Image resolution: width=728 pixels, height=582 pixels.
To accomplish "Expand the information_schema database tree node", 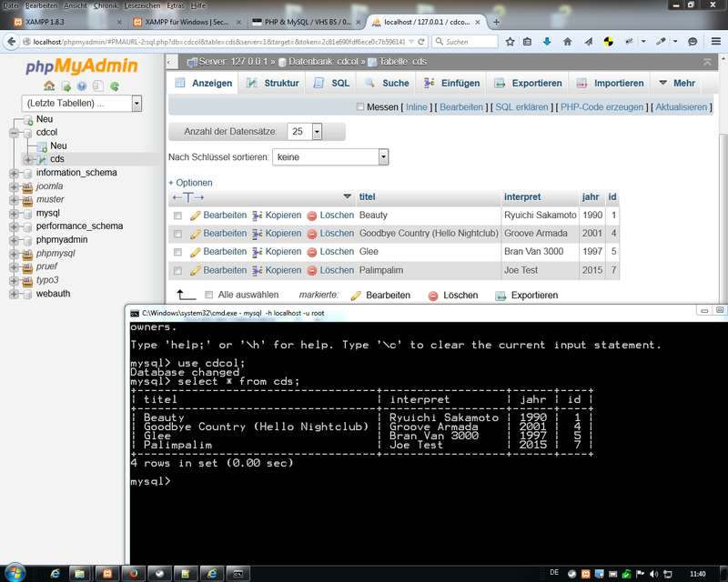I will tap(14, 173).
